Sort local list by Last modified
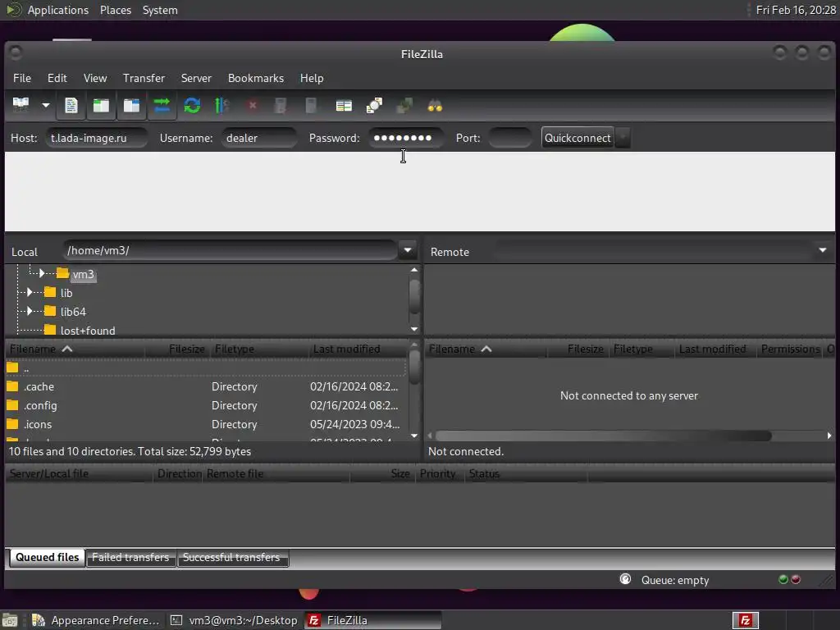 (358, 349)
